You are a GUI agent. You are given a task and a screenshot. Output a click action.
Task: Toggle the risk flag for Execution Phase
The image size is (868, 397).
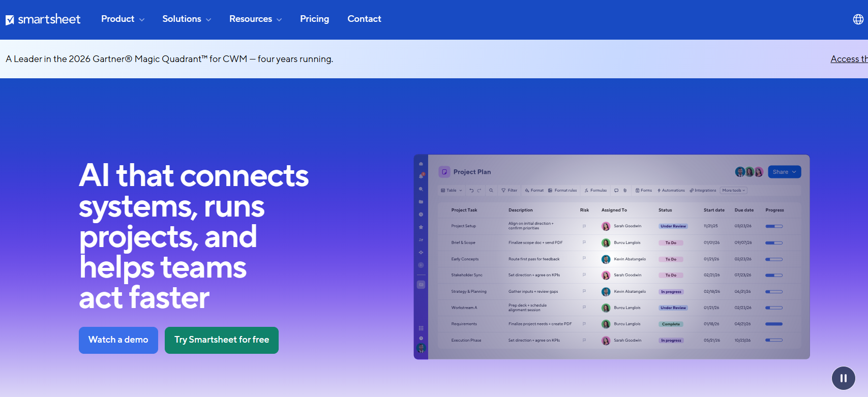click(x=584, y=340)
